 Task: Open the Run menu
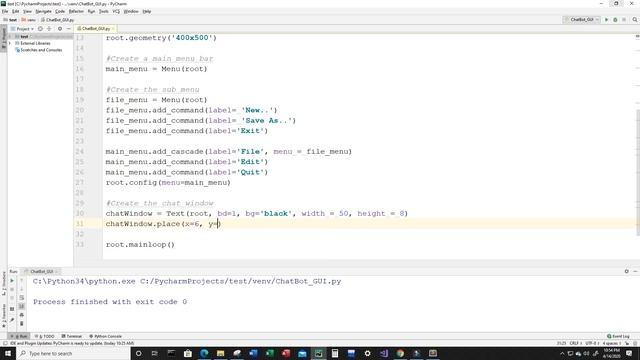point(91,11)
